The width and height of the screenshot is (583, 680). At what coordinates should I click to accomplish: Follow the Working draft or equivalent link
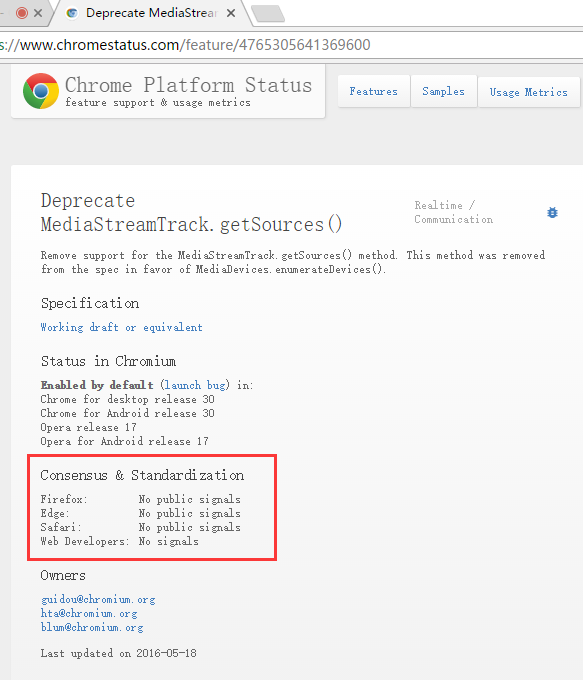pyautogui.click(x=121, y=327)
